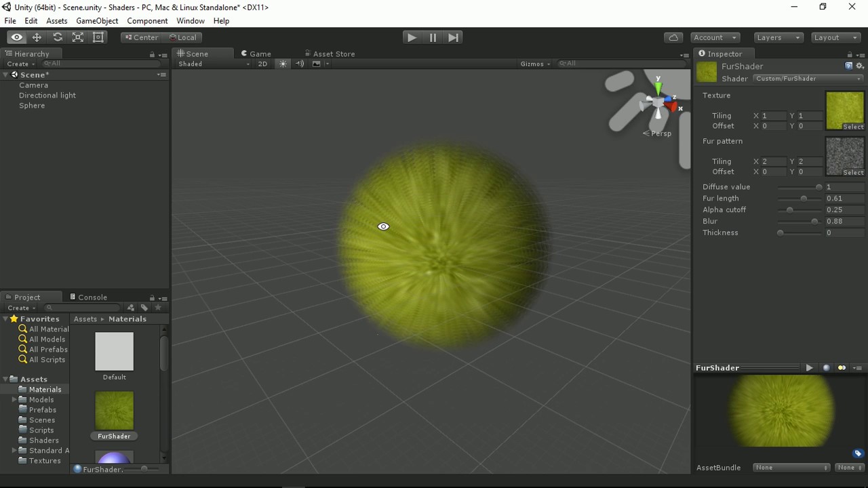Toggle preview light icon
Image resolution: width=868 pixels, height=488 pixels.
click(x=842, y=368)
